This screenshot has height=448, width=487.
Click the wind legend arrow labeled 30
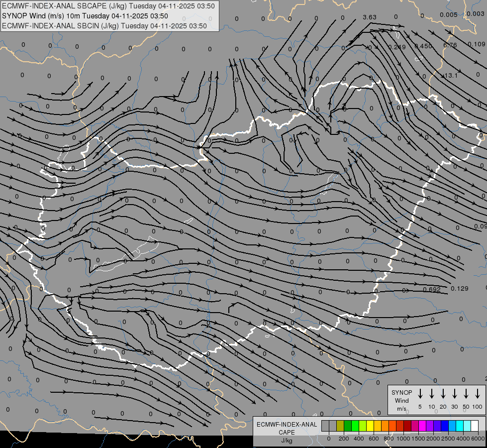coord(454,394)
